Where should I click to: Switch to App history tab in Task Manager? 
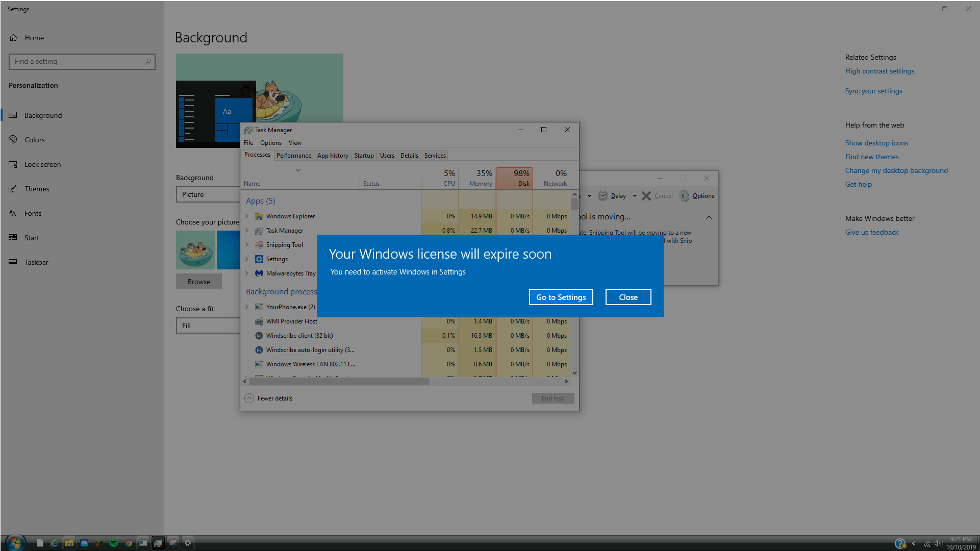tap(333, 156)
